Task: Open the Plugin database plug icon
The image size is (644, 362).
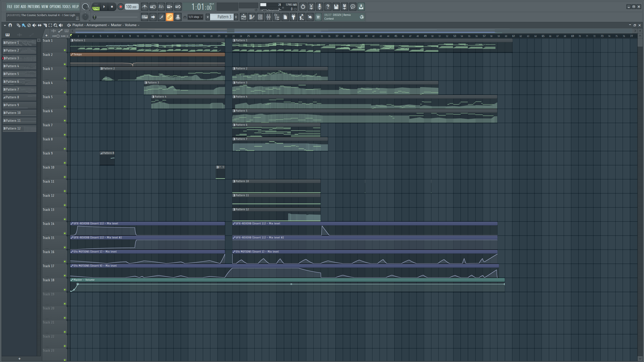Action: click(293, 17)
